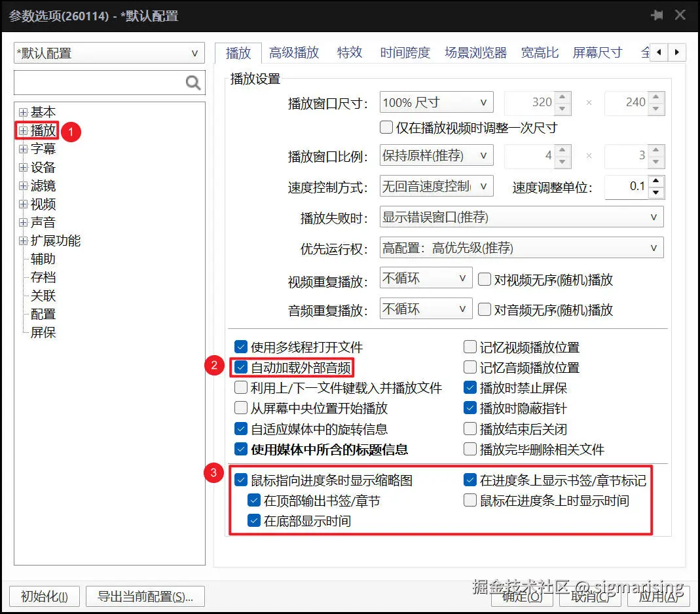This screenshot has width=700, height=614.
Task: Enable 记忆视频播放位置 checkbox
Action: click(470, 347)
